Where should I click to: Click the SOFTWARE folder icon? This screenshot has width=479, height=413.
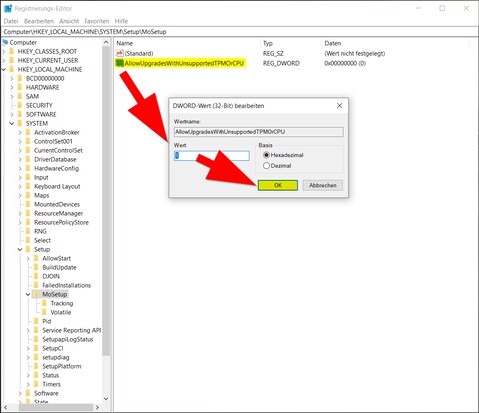coord(20,114)
